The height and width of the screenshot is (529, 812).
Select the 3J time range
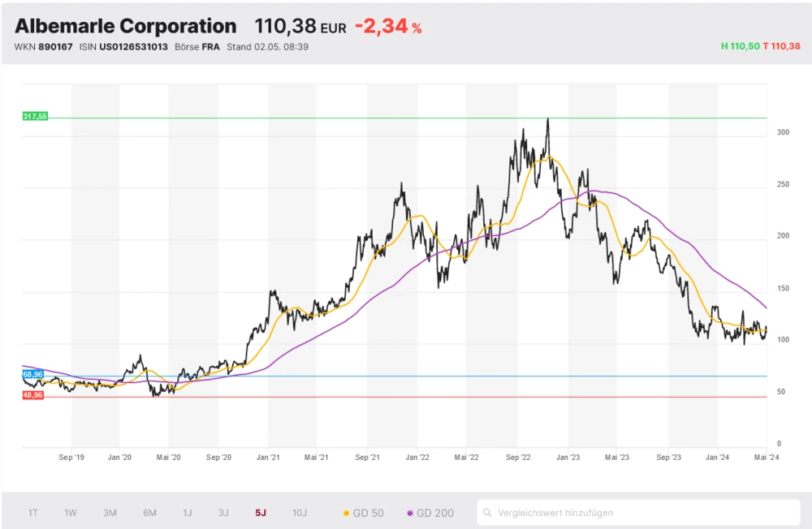[x=223, y=513]
